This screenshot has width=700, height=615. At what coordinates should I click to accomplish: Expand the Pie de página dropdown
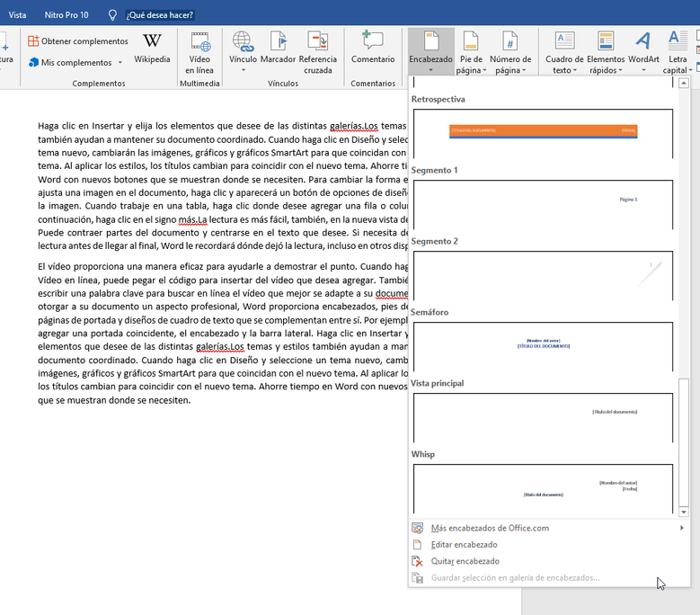click(470, 52)
